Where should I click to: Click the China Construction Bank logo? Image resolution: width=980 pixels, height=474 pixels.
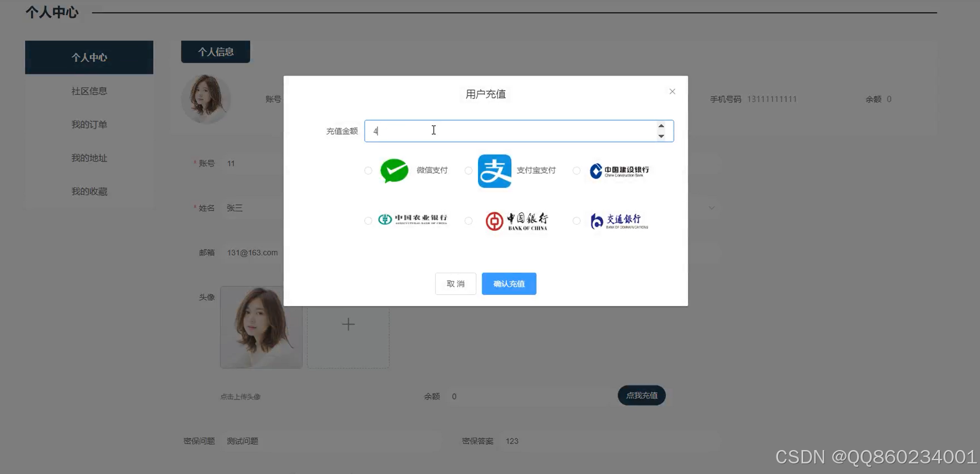click(x=619, y=171)
